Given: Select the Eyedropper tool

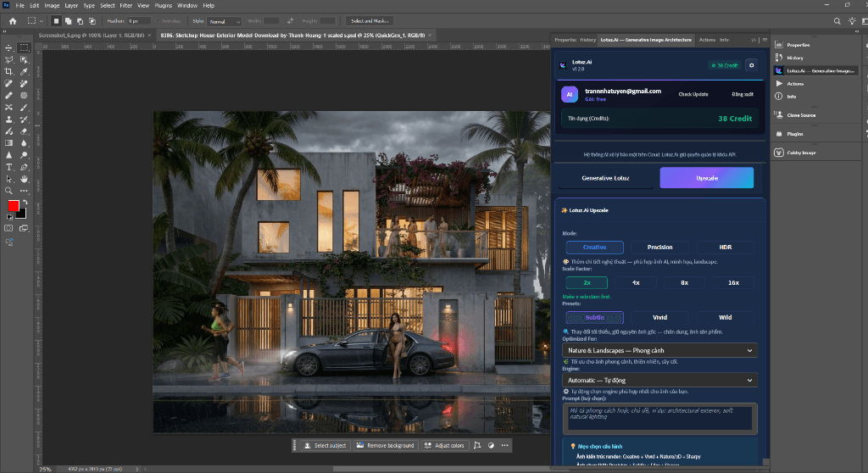Looking at the screenshot, I should (x=24, y=71).
